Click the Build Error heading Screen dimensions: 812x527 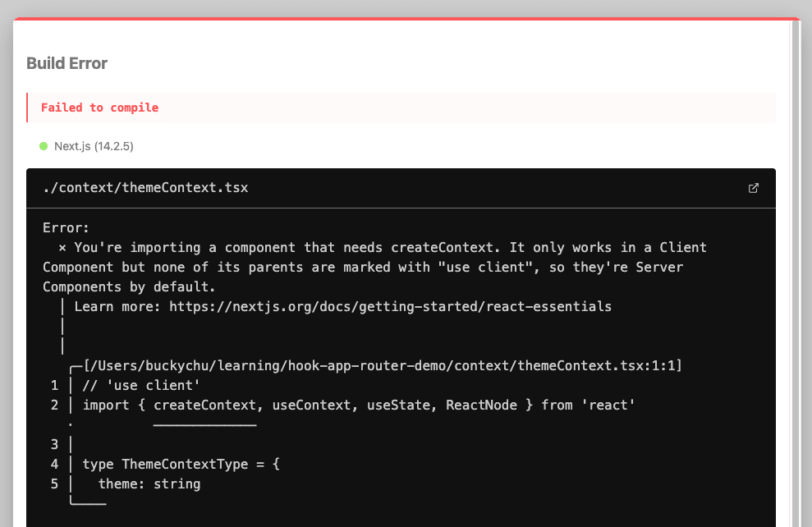pos(67,63)
